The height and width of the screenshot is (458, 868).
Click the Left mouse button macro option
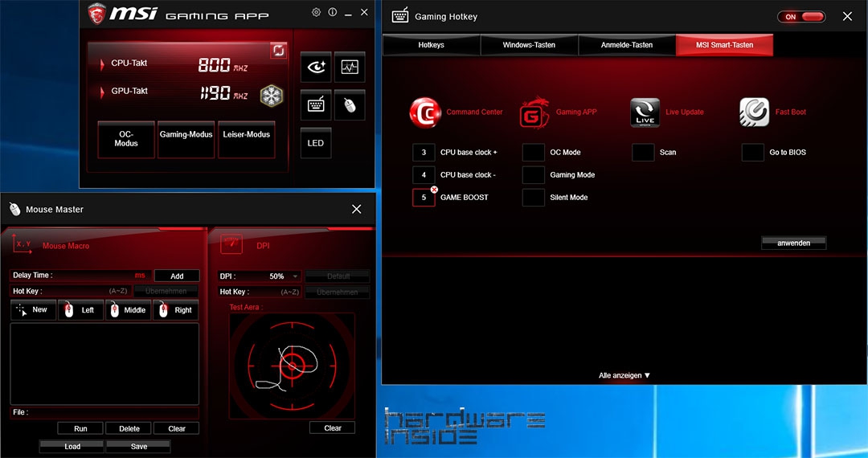(80, 310)
